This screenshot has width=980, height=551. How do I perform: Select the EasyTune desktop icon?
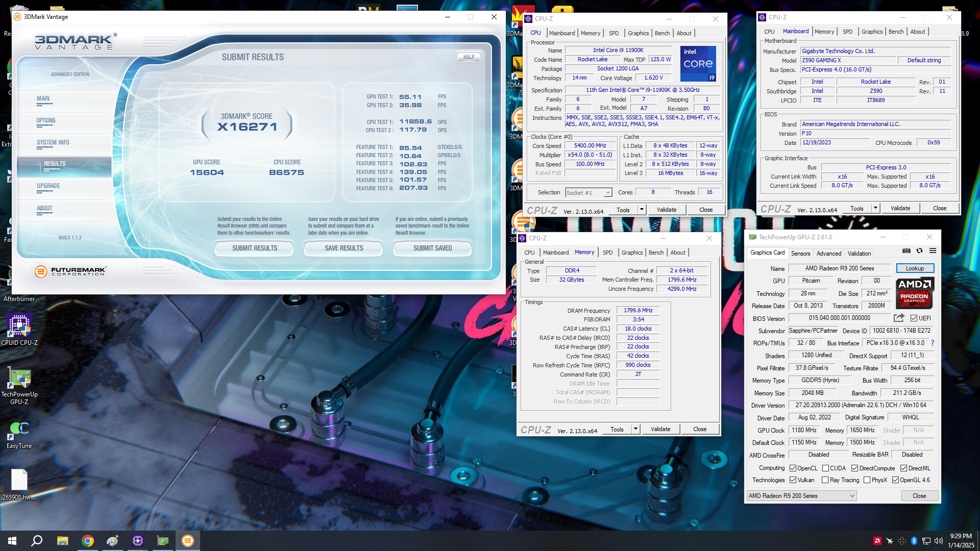[19, 435]
